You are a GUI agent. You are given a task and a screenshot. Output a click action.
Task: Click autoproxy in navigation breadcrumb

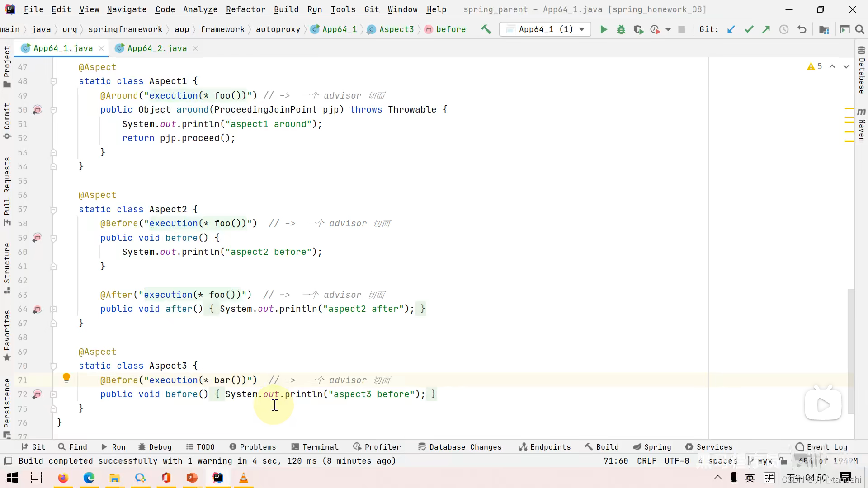tap(278, 29)
